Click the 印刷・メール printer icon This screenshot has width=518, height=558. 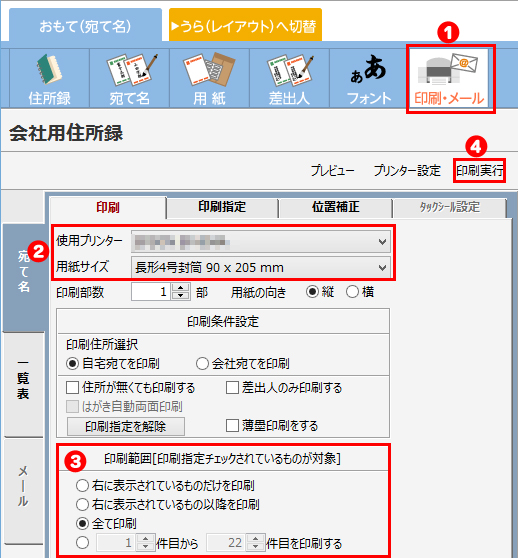click(450, 78)
